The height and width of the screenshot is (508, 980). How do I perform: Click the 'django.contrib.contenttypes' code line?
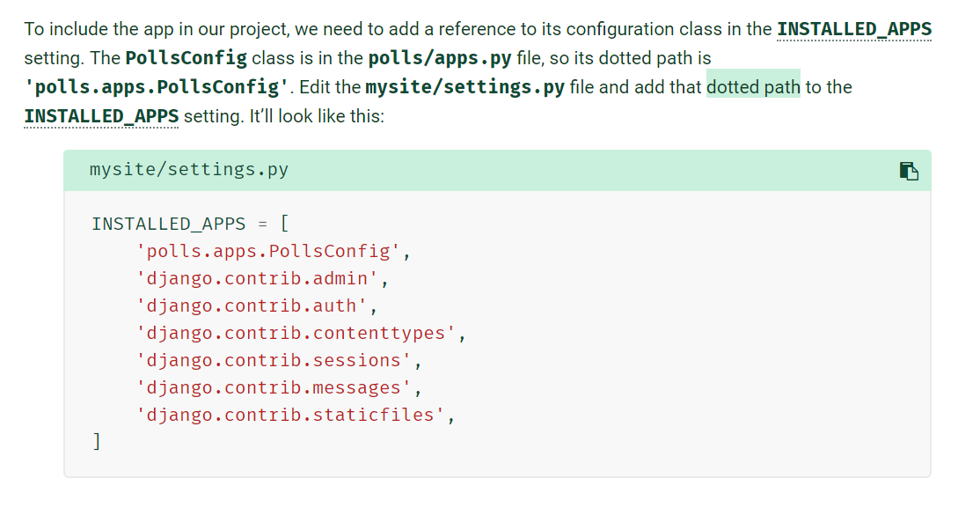click(301, 333)
